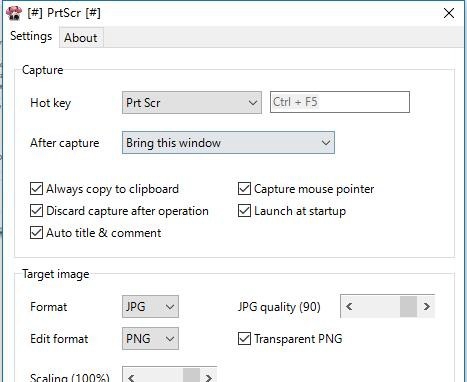Screen dimensions: 467x382
Task: Expand the After capture dropdown
Action: click(228, 143)
